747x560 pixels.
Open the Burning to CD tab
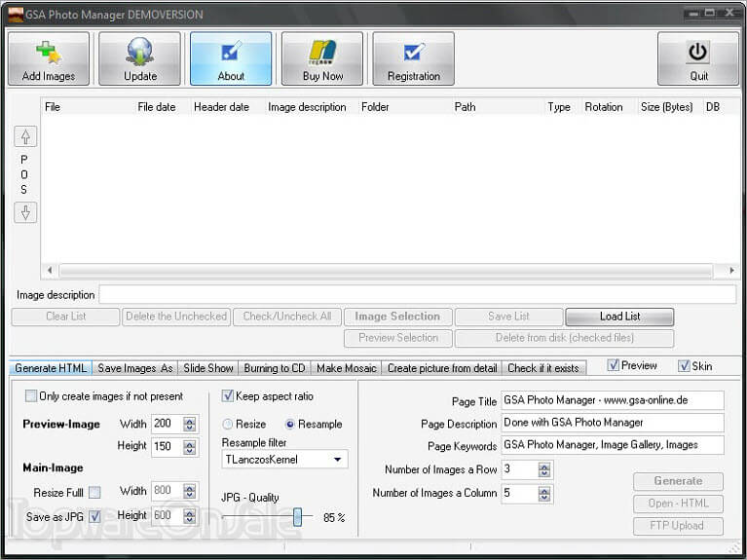(x=275, y=368)
